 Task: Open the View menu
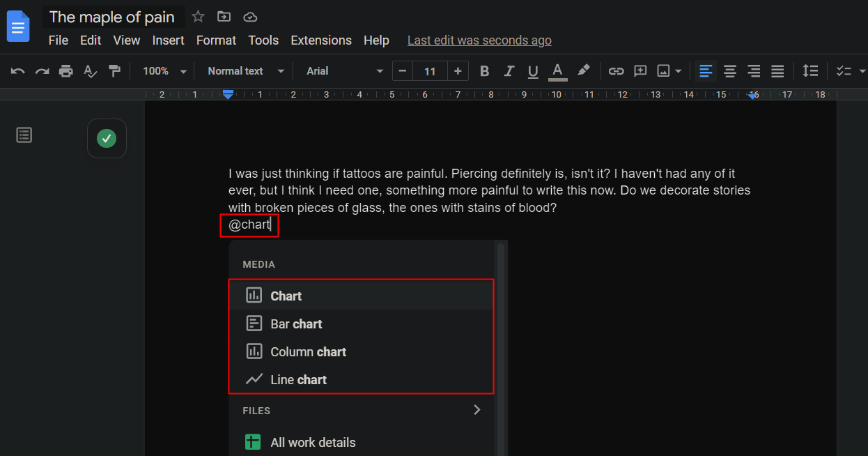[127, 40]
